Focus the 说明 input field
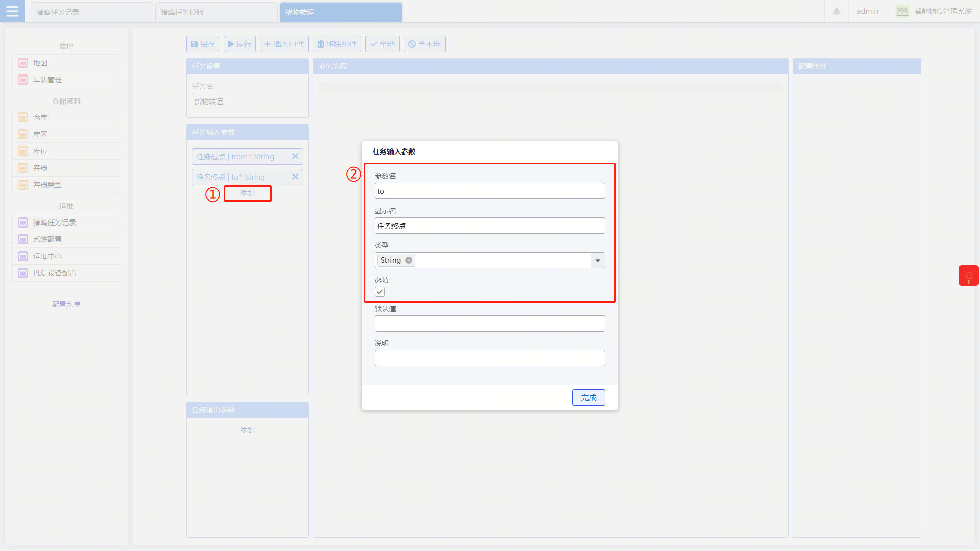 pyautogui.click(x=490, y=358)
